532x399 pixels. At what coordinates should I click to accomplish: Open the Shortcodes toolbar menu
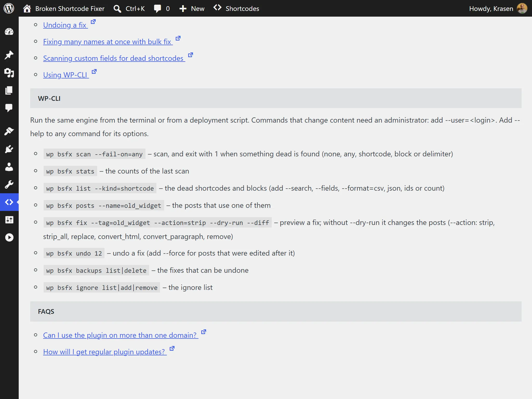pos(236,8)
